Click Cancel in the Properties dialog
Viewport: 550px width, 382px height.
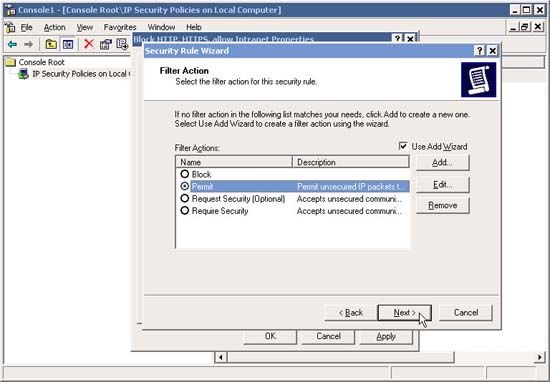(328, 336)
